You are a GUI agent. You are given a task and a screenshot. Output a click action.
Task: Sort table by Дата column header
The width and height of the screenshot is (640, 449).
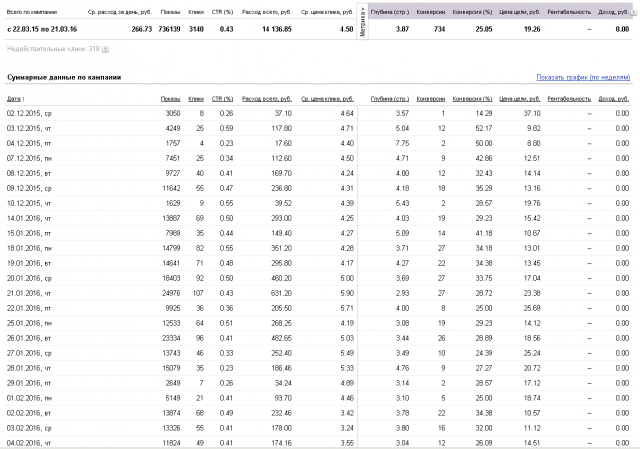click(13, 99)
